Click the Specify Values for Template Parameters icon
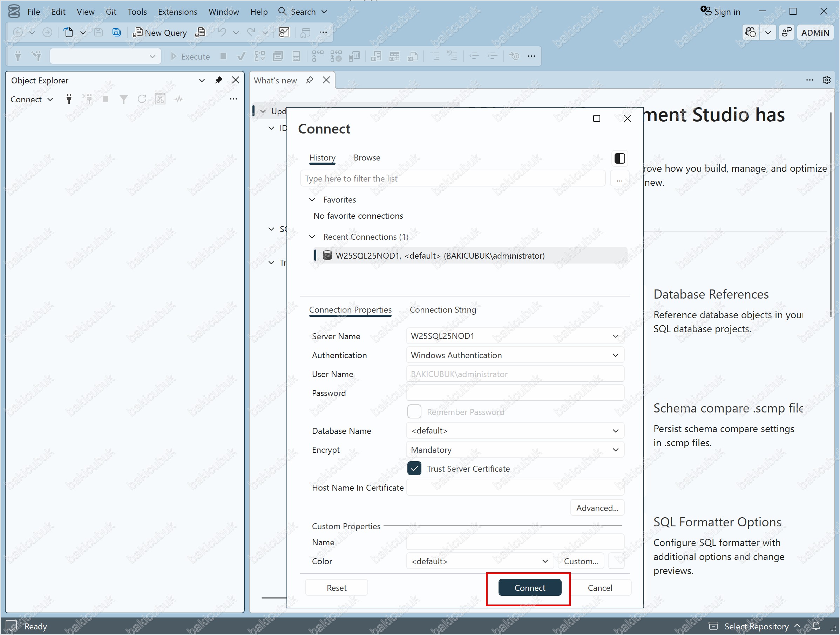The image size is (840, 635). point(514,56)
